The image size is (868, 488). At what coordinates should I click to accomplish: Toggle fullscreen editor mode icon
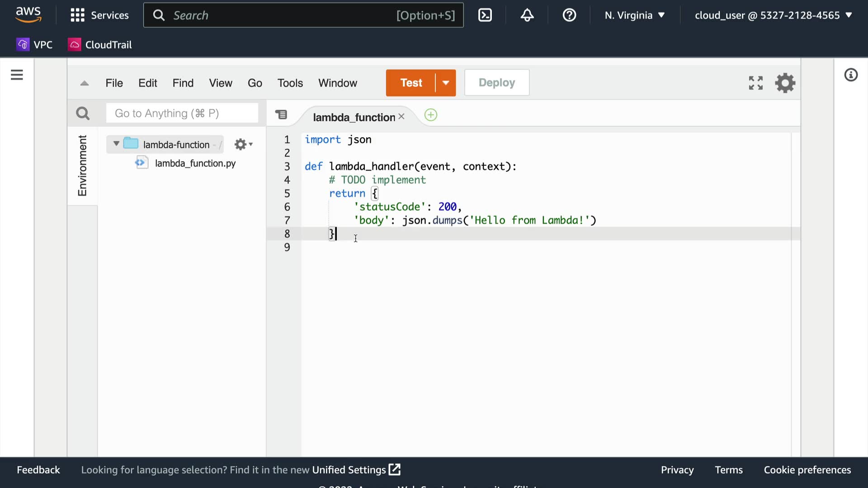coord(755,83)
